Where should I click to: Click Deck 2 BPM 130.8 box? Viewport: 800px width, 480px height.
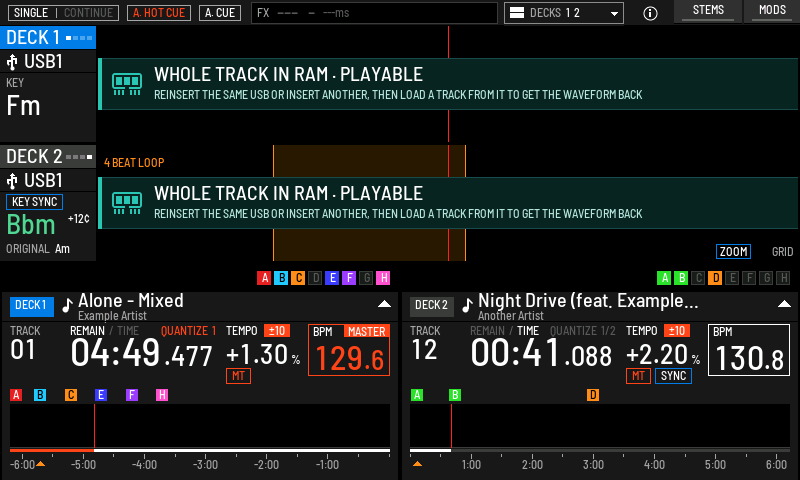[x=748, y=350]
